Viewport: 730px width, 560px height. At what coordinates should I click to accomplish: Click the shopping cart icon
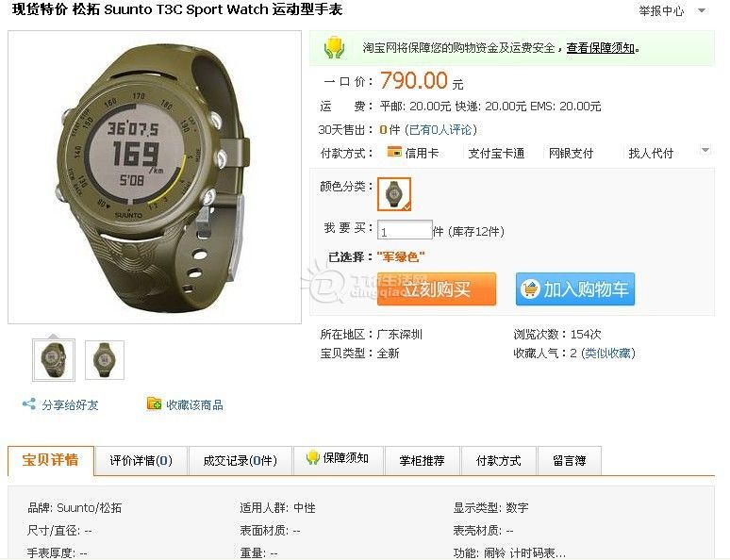[x=530, y=289]
